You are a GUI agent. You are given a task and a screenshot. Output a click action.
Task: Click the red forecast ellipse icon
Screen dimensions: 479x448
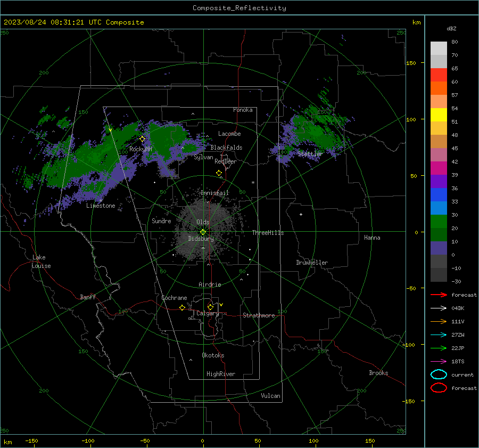439,388
